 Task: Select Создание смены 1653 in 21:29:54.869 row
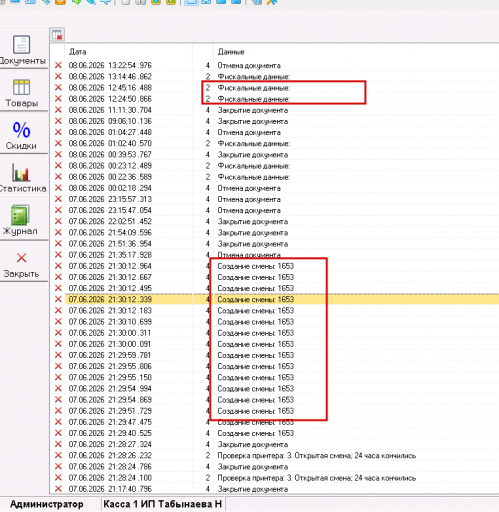256,400
